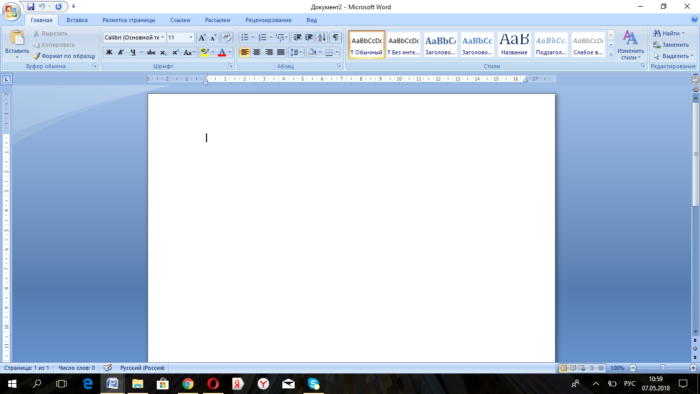This screenshot has width=700, height=394.
Task: Sort text with the A-Z sort icon
Action: [322, 37]
